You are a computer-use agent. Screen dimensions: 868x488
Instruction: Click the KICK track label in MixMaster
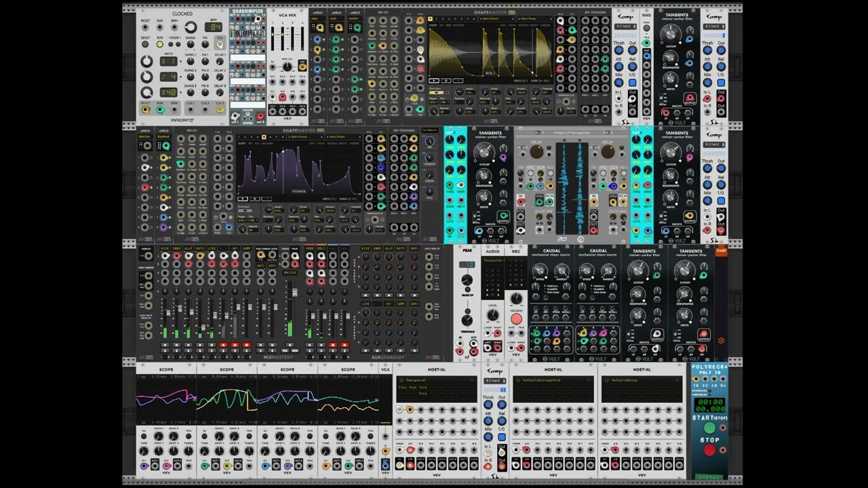[165, 248]
